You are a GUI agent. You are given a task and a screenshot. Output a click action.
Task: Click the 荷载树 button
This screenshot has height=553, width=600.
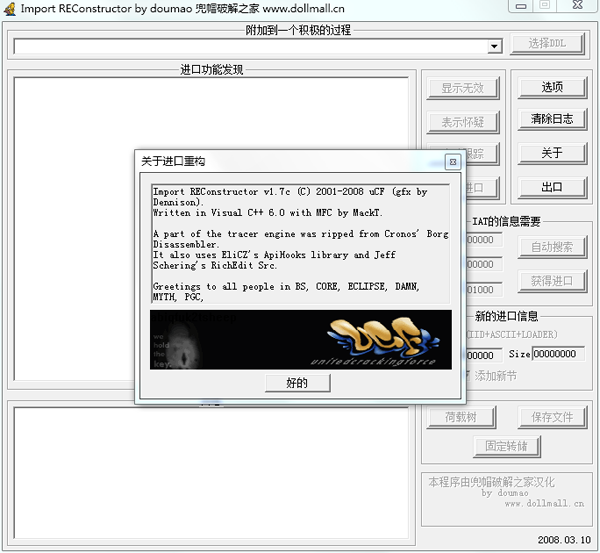tap(461, 417)
